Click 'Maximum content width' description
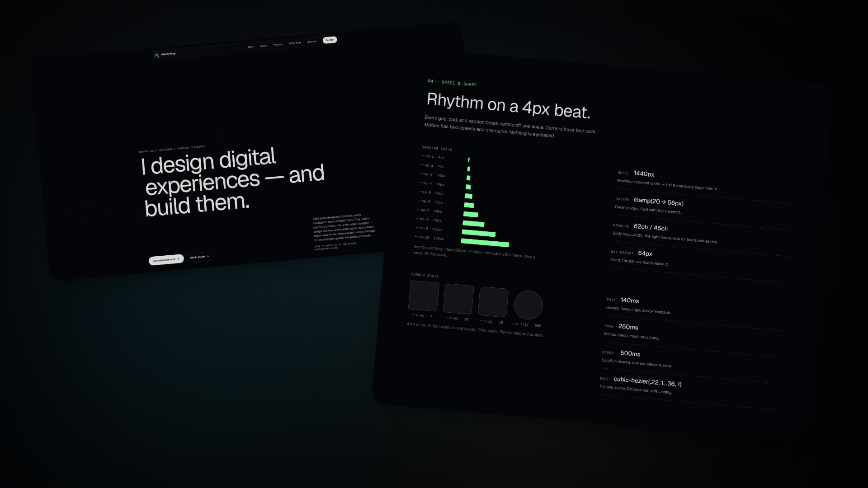Image resolution: width=868 pixels, height=488 pixels. point(667,185)
